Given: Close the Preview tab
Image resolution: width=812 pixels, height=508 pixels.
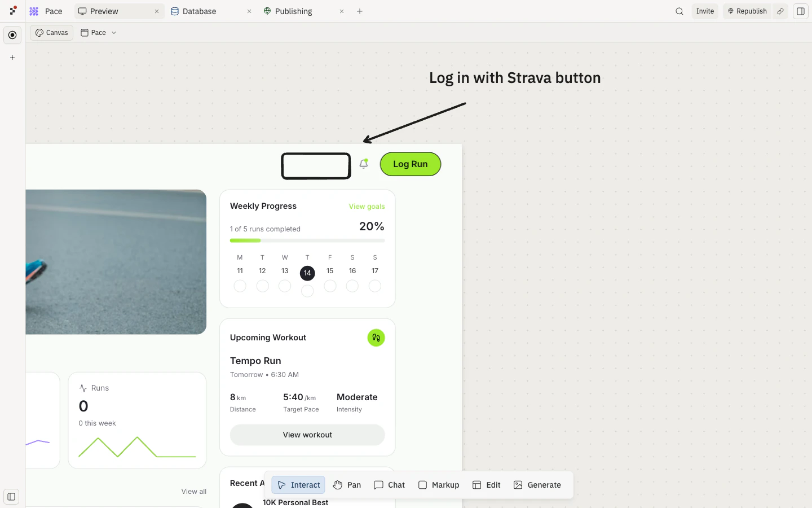Looking at the screenshot, I should tap(157, 11).
